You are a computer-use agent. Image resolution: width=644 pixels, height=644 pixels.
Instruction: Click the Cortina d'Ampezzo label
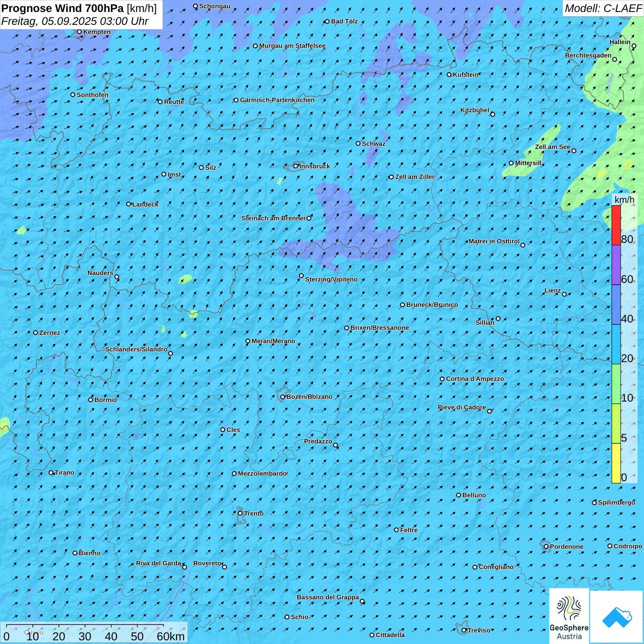tap(475, 379)
